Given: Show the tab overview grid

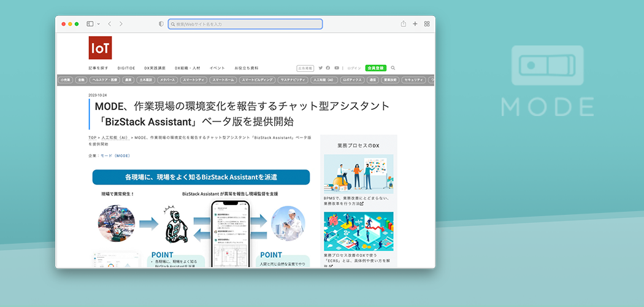Looking at the screenshot, I should 427,24.
